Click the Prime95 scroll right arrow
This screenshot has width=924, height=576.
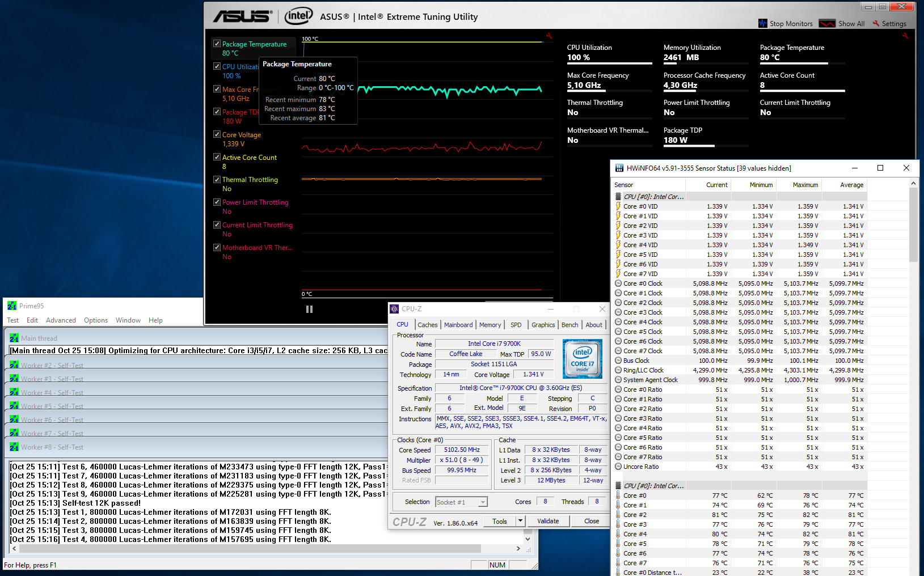518,549
